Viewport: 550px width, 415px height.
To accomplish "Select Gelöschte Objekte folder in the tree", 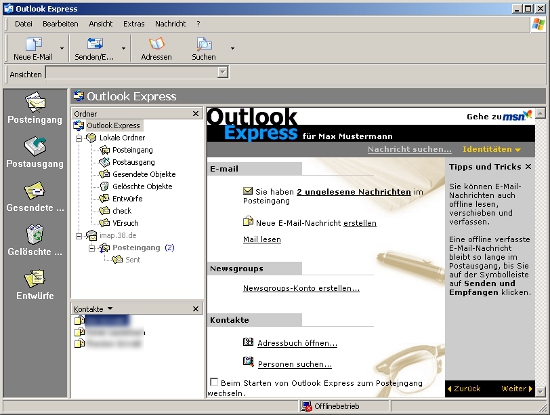I will pyautogui.click(x=142, y=186).
